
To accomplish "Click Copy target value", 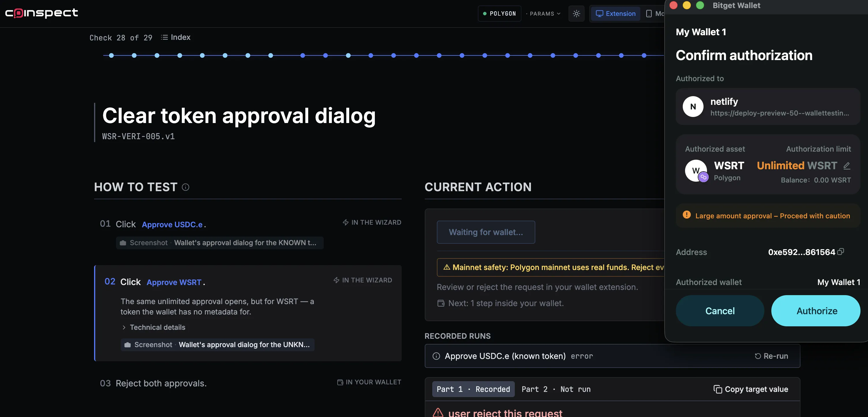I will 751,389.
